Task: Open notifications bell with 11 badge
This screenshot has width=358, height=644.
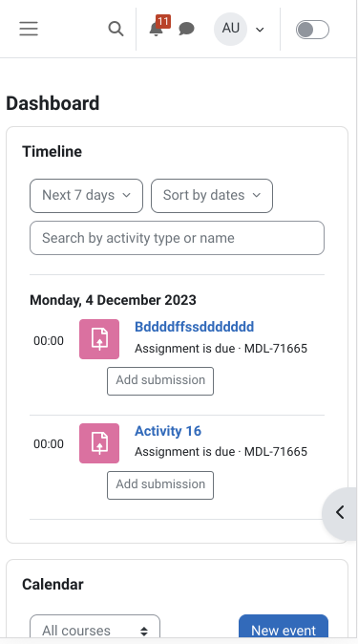Action: 156,30
